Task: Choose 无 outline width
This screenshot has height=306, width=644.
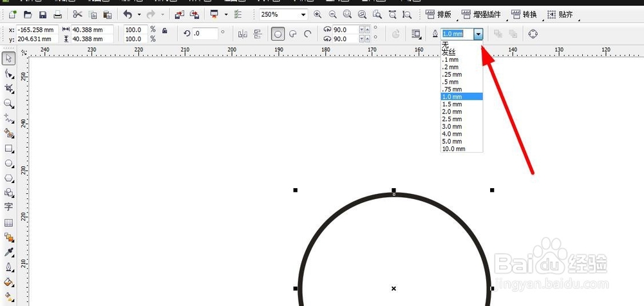Action: [x=462, y=44]
